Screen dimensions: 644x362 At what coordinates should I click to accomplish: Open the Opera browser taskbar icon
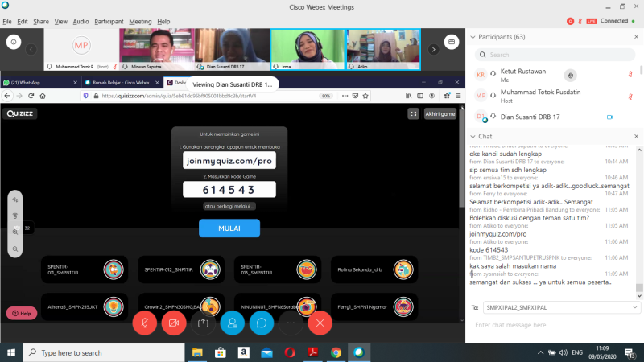point(290,352)
